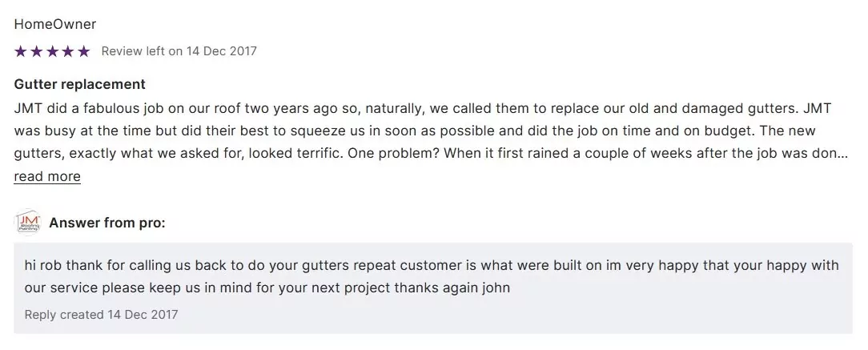Click the JM Roofing pro logo icon

(28, 223)
